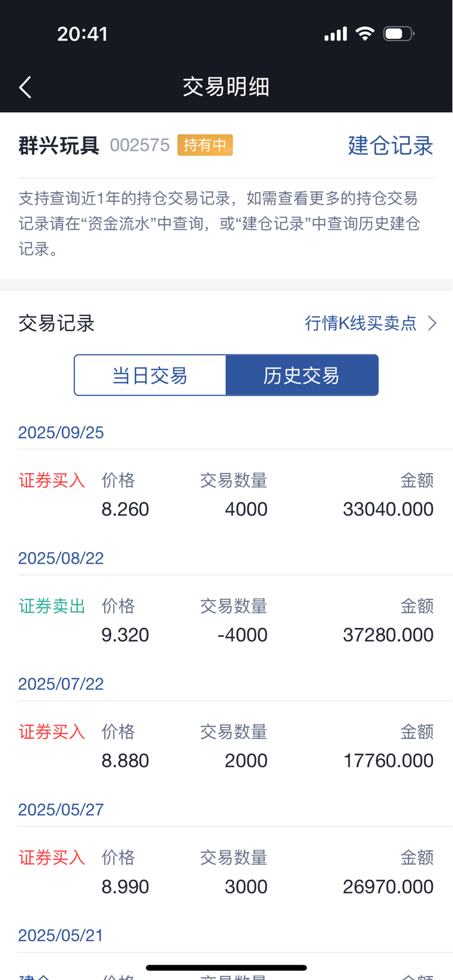
Task: Open the 2025/07/22 证券买入 record
Action: (226, 747)
